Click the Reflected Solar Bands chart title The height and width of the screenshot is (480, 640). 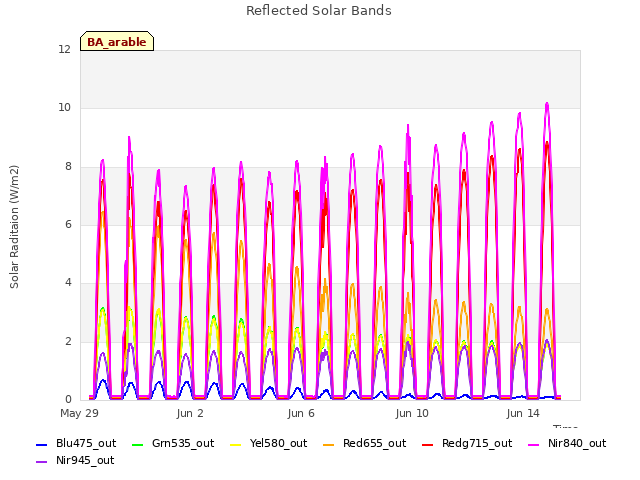tap(319, 11)
